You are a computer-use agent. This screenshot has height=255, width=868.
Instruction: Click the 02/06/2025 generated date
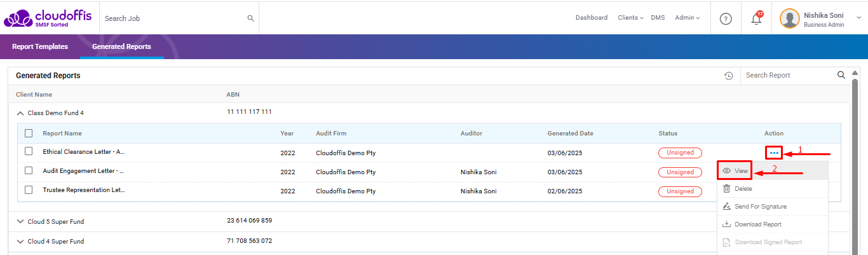coord(565,191)
